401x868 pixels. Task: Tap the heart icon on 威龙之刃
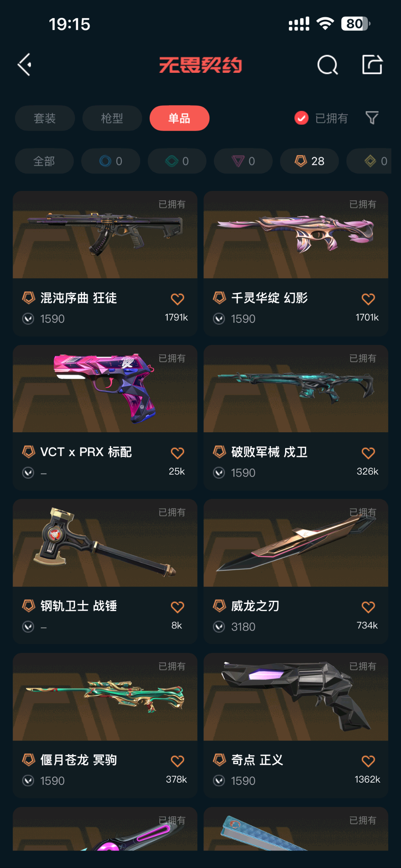click(368, 607)
